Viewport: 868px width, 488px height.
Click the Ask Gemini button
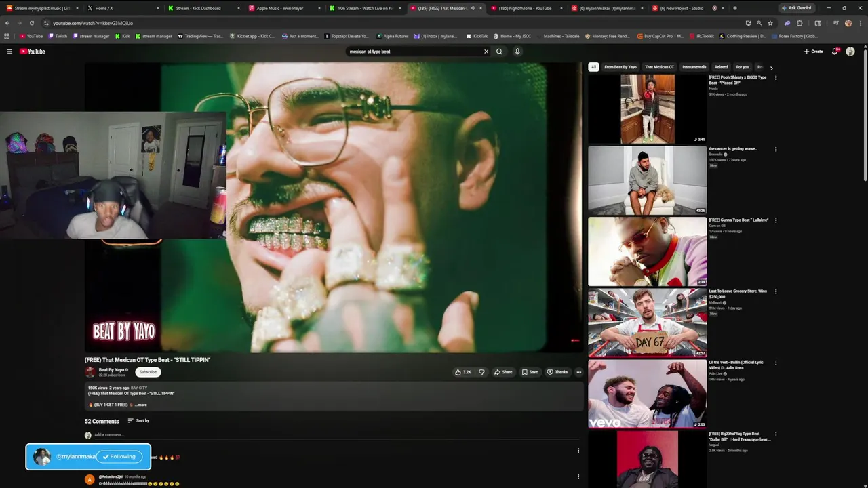point(796,8)
